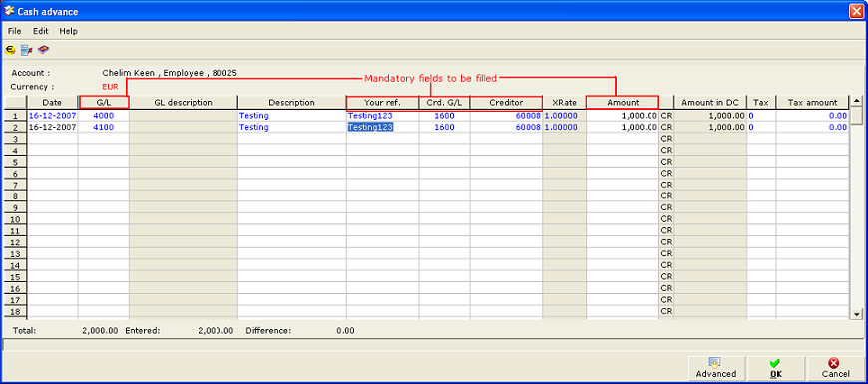Image resolution: width=868 pixels, height=384 pixels.
Task: Click the euro currency toolbar icon
Action: (x=11, y=50)
